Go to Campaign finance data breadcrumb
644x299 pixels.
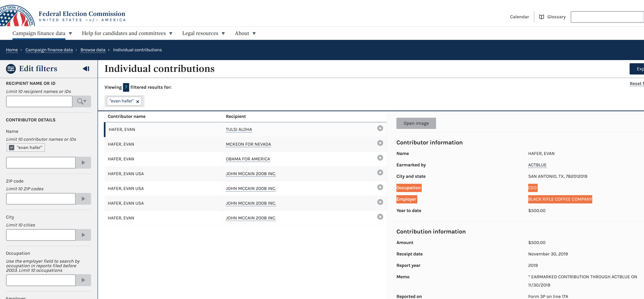tap(49, 50)
